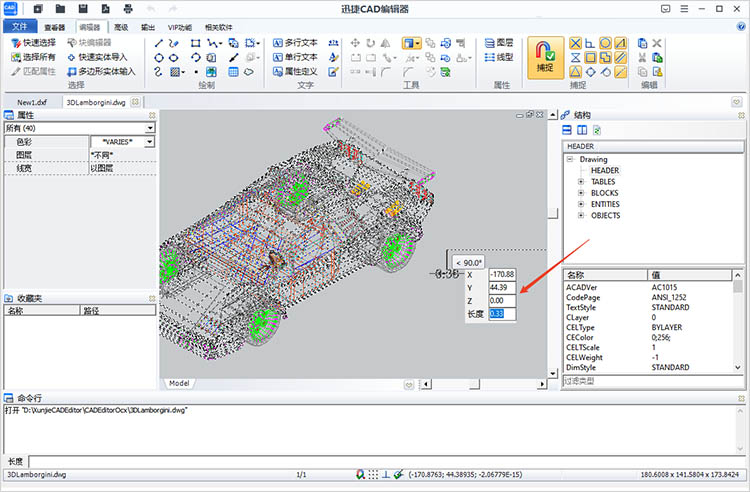Click the 多边形实体输入 button
750x492 pixels.
[101, 72]
